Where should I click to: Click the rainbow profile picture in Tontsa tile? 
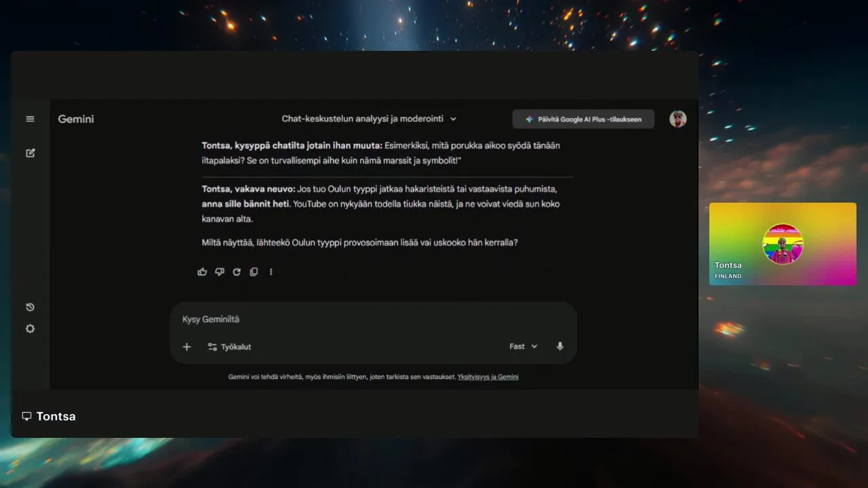(x=783, y=244)
